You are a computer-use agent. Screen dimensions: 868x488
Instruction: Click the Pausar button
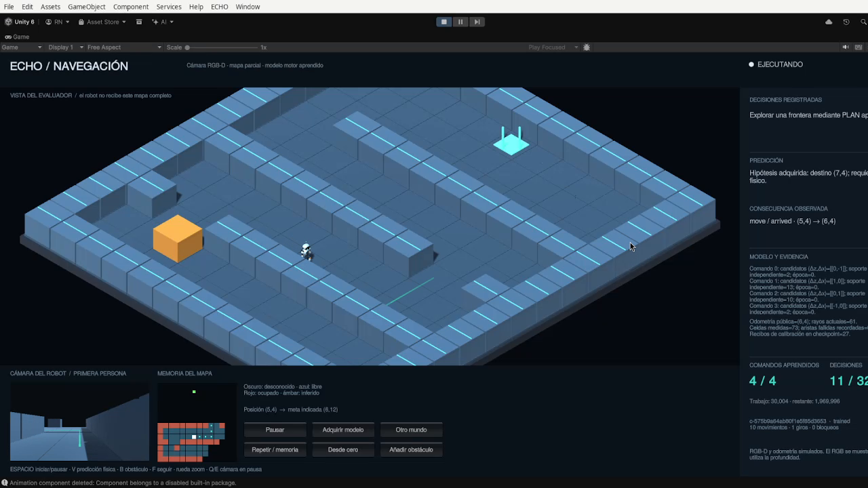point(275,430)
